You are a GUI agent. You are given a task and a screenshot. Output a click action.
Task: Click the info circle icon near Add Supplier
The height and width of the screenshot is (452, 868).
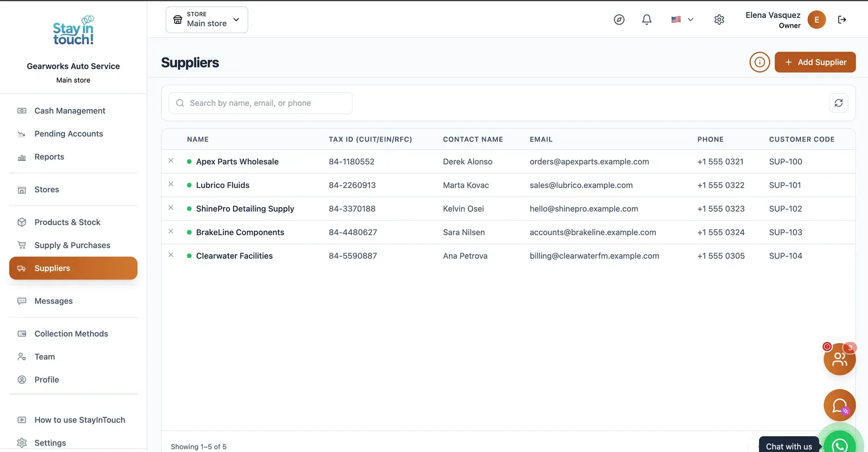point(759,62)
